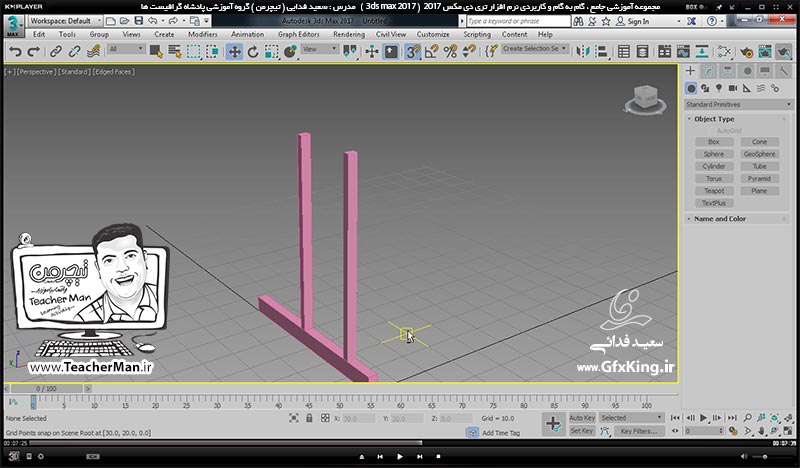Open the Edit menu

tap(39, 34)
